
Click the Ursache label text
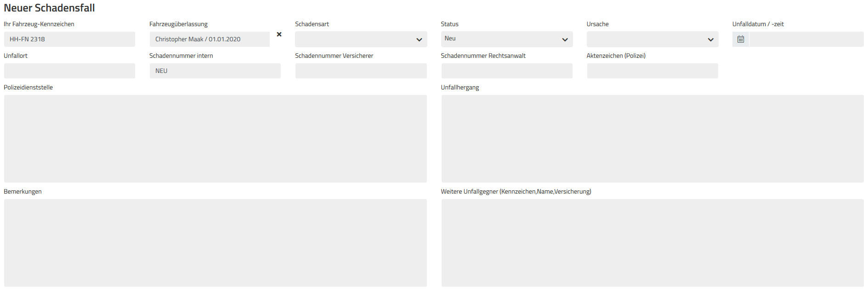[597, 24]
